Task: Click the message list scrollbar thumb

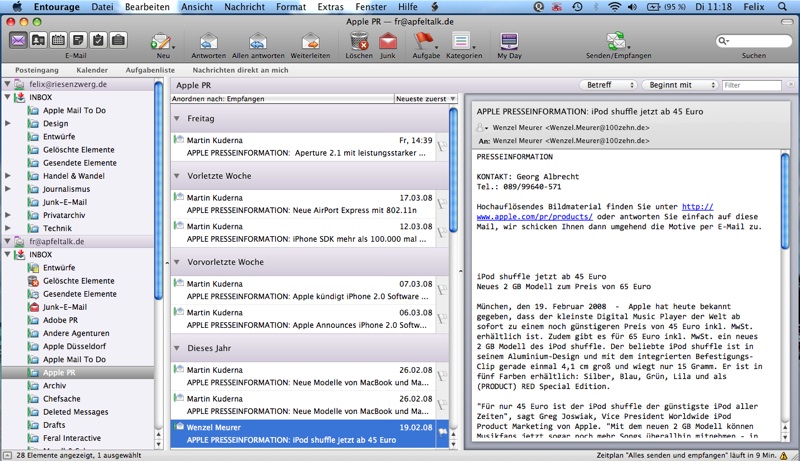Action: point(453,170)
